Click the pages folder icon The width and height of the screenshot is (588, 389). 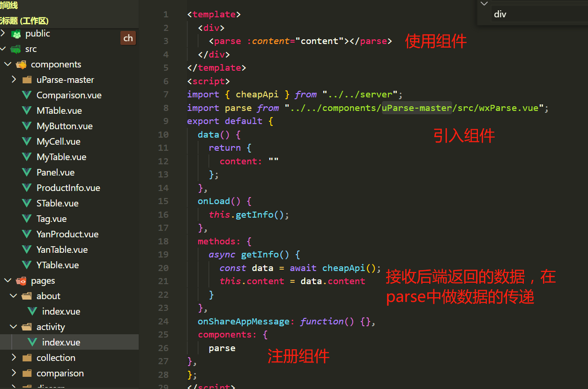tap(21, 280)
